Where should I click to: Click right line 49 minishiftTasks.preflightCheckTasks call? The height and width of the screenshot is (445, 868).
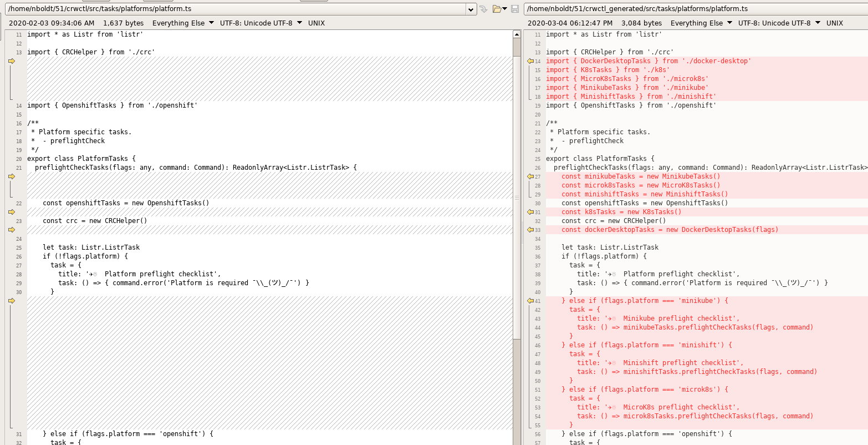point(697,372)
